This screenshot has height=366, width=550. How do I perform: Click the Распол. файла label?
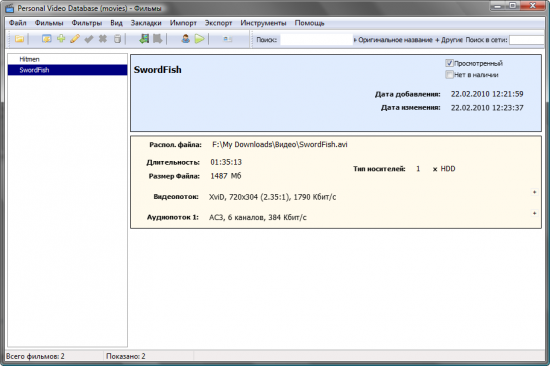[x=175, y=145]
